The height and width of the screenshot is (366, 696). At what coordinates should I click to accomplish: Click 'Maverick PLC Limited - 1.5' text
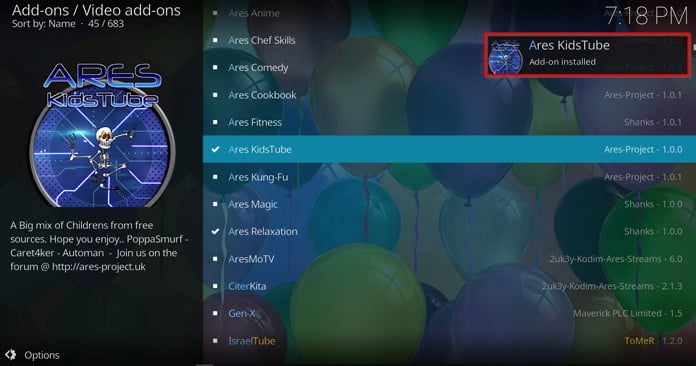tap(628, 314)
